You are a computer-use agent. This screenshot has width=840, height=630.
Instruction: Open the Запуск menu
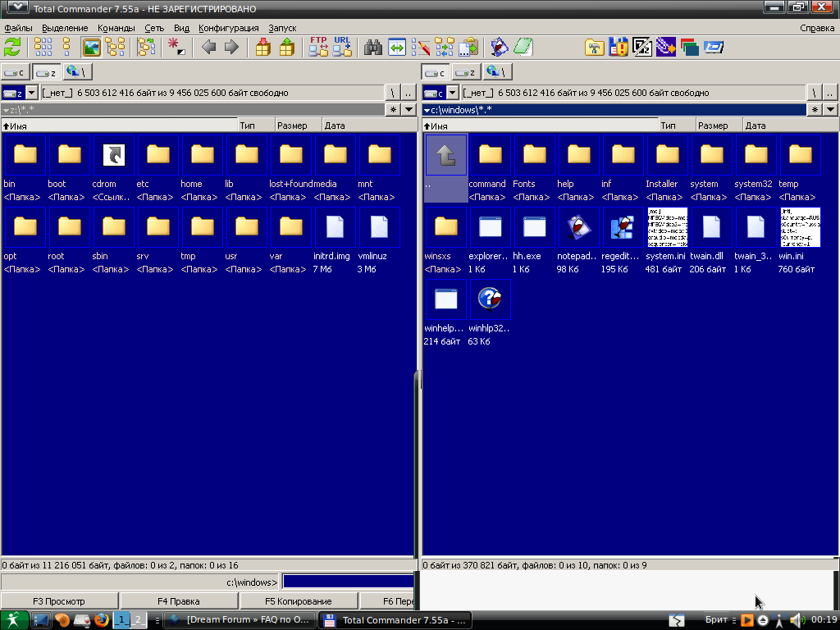pyautogui.click(x=282, y=28)
